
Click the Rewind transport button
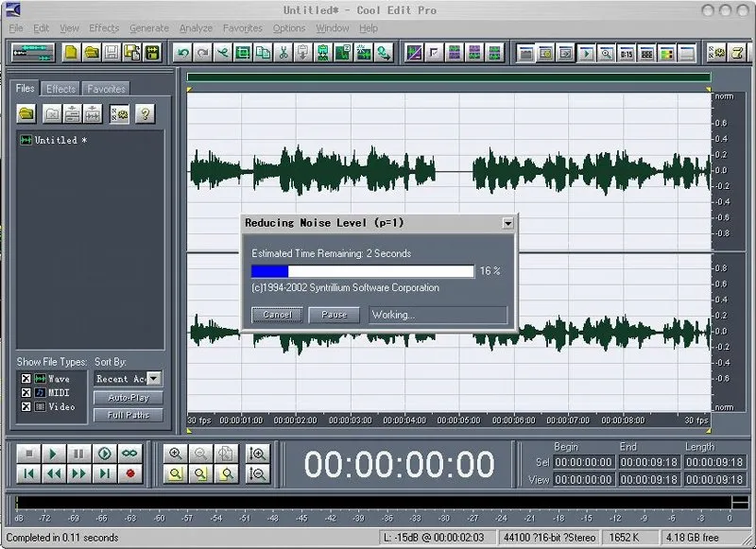54,473
